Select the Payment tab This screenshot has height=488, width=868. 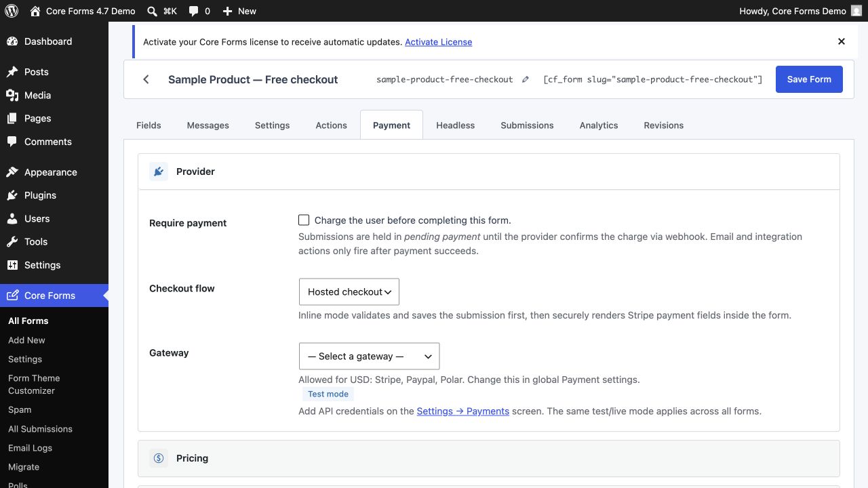tap(392, 125)
